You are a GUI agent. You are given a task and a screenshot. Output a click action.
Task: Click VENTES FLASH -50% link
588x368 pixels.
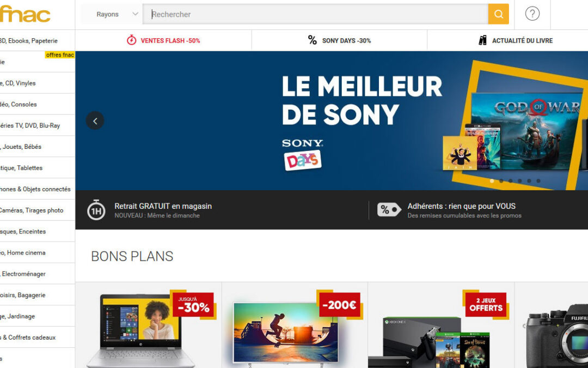tap(170, 40)
